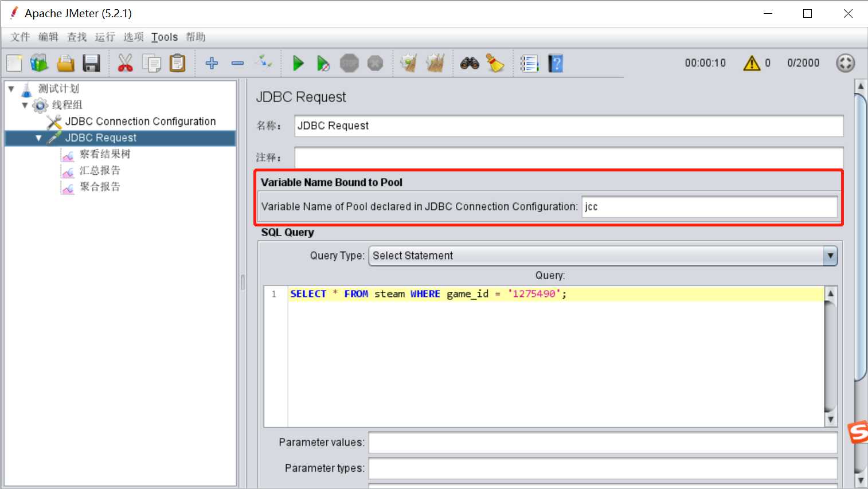Select 聚合报告 listener

tap(100, 186)
